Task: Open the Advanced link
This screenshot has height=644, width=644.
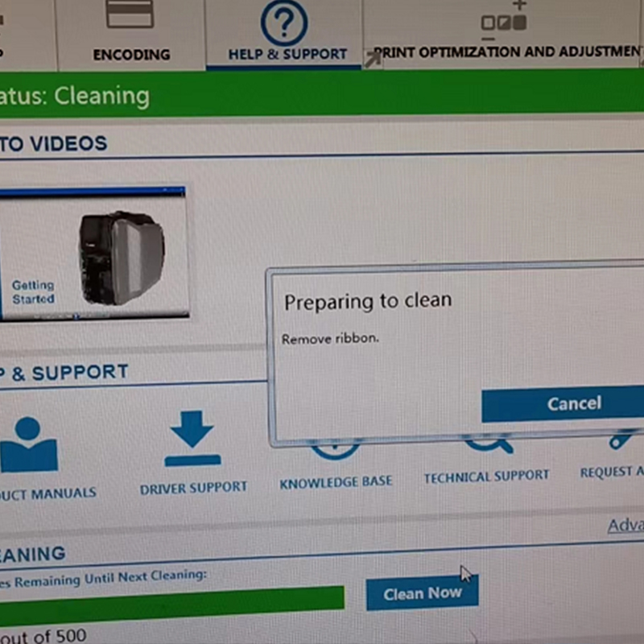Action: point(625,526)
